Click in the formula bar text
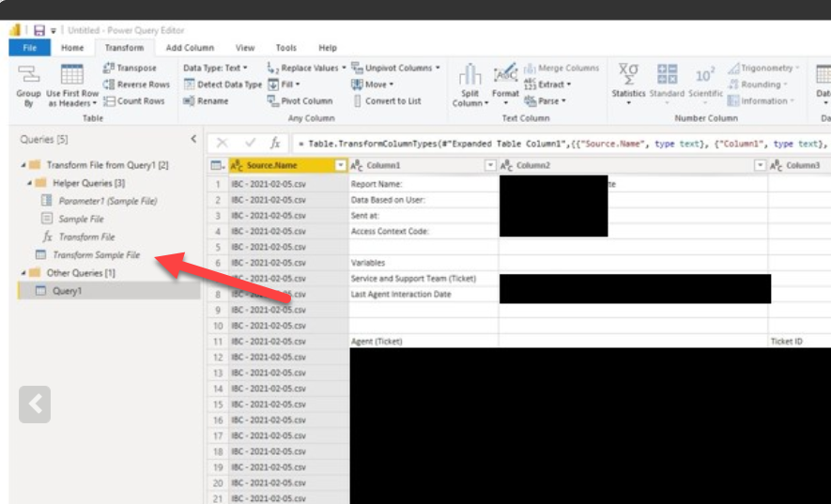The height and width of the screenshot is (504, 831). point(562,144)
